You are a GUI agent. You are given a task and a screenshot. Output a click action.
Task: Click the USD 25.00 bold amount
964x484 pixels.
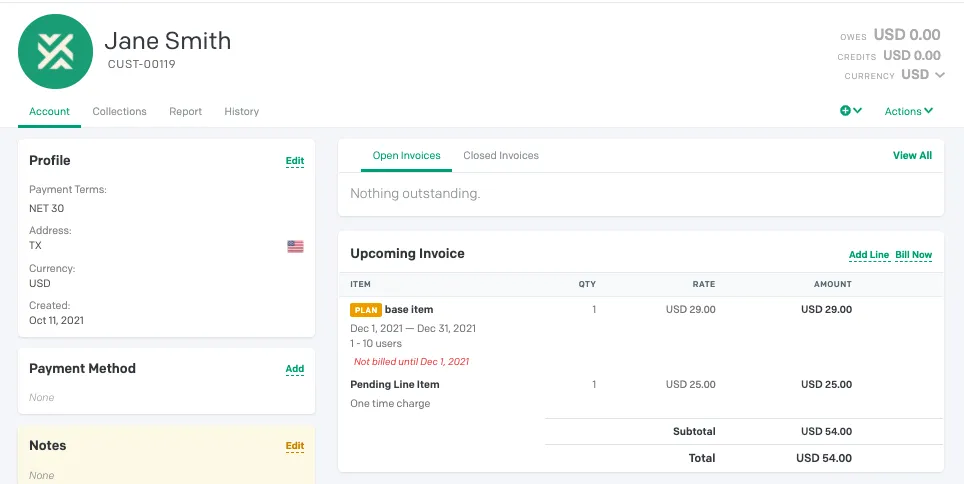(x=826, y=384)
